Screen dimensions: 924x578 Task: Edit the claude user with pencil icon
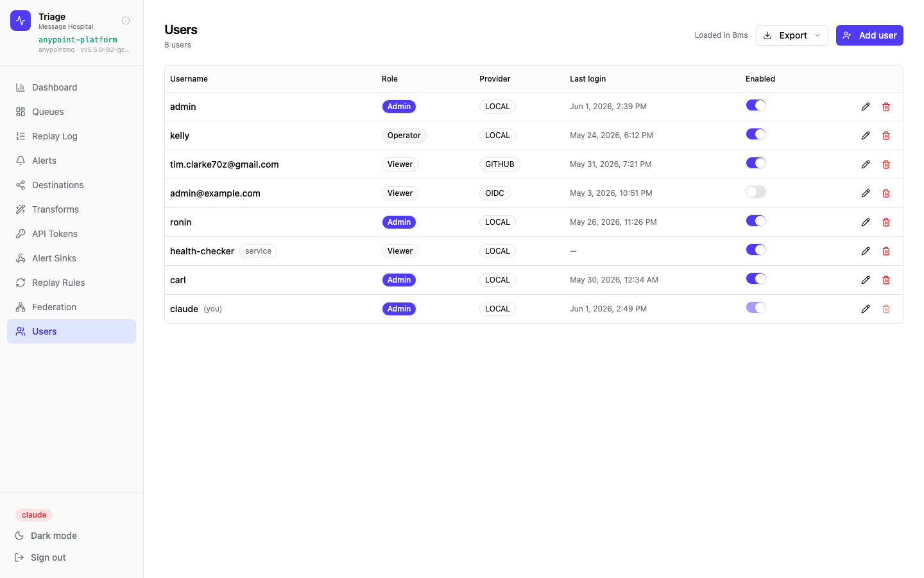(866, 309)
